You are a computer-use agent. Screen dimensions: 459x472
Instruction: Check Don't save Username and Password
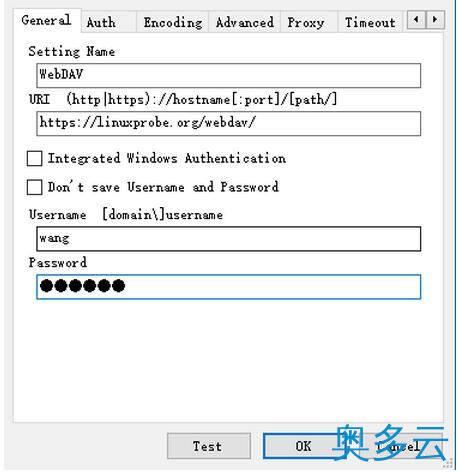(34, 187)
